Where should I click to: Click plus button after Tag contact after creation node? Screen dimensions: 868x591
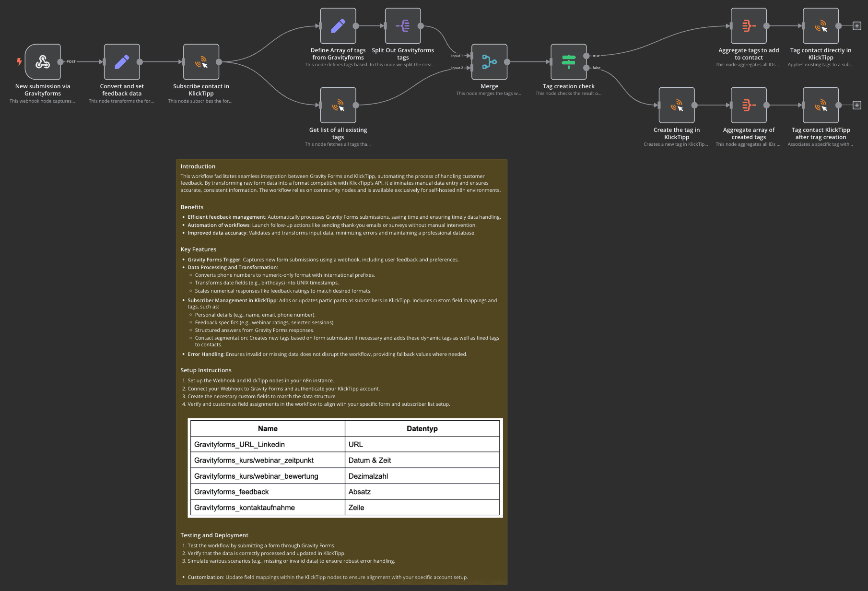857,105
